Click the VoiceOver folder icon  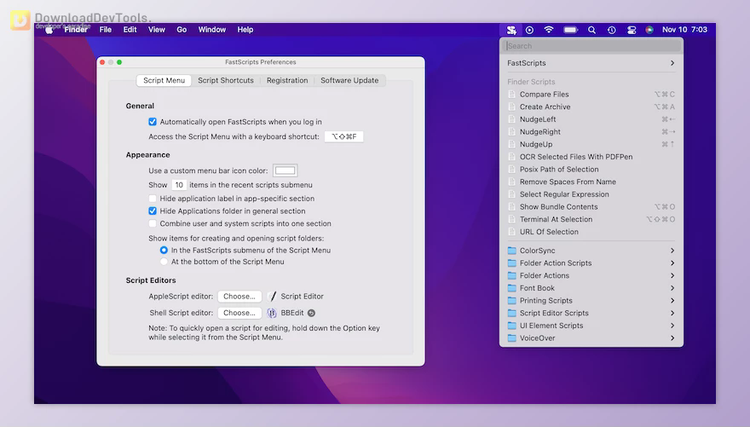[x=512, y=338]
